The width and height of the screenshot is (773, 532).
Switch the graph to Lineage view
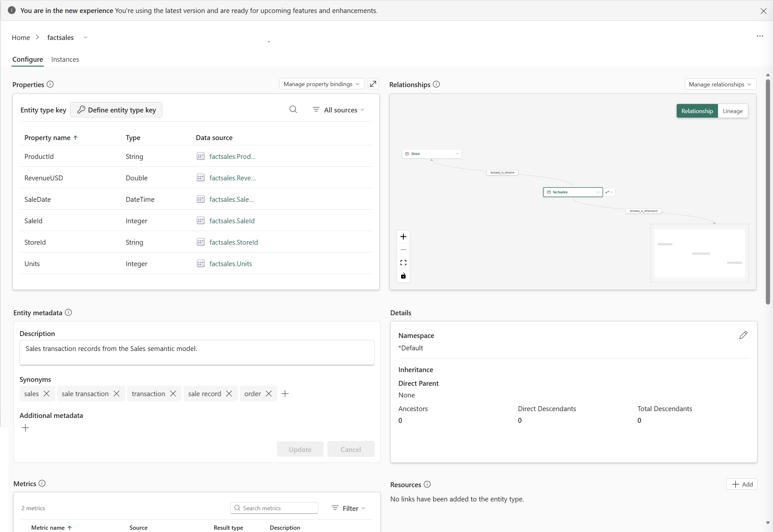[733, 111]
